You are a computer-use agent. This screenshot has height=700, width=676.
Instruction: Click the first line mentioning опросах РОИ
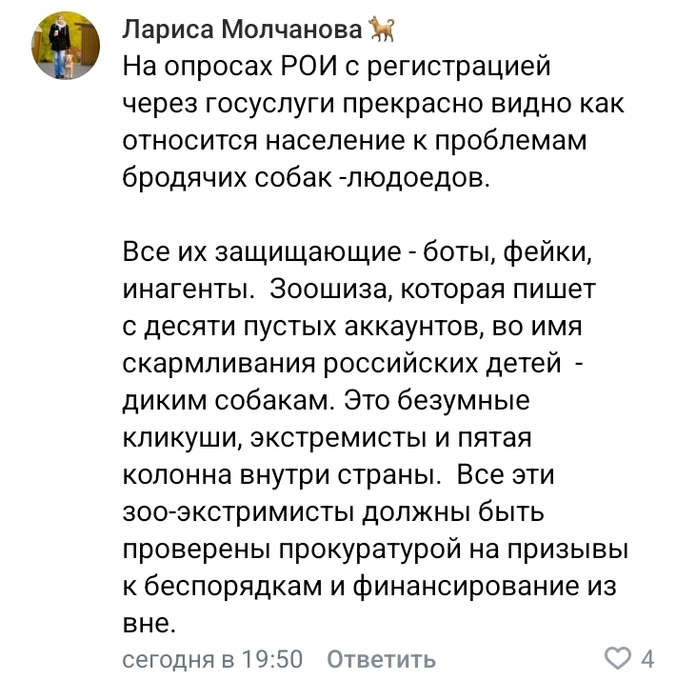[x=337, y=67]
